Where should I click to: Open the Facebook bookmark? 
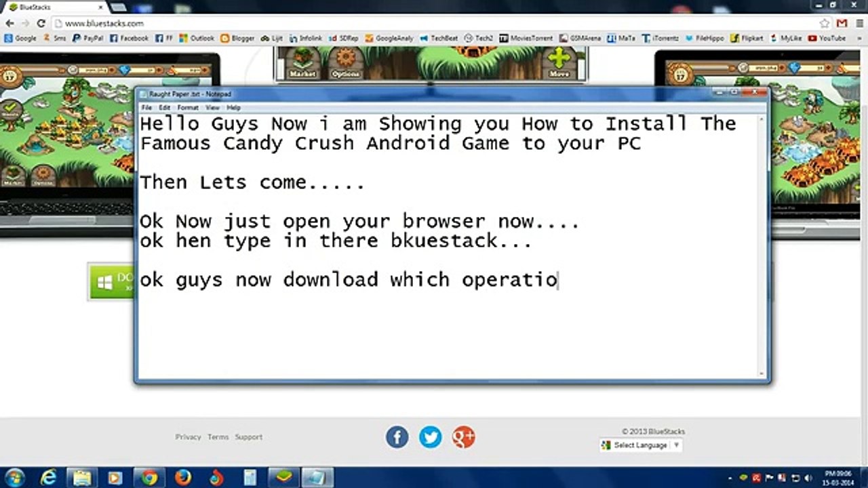(x=129, y=39)
